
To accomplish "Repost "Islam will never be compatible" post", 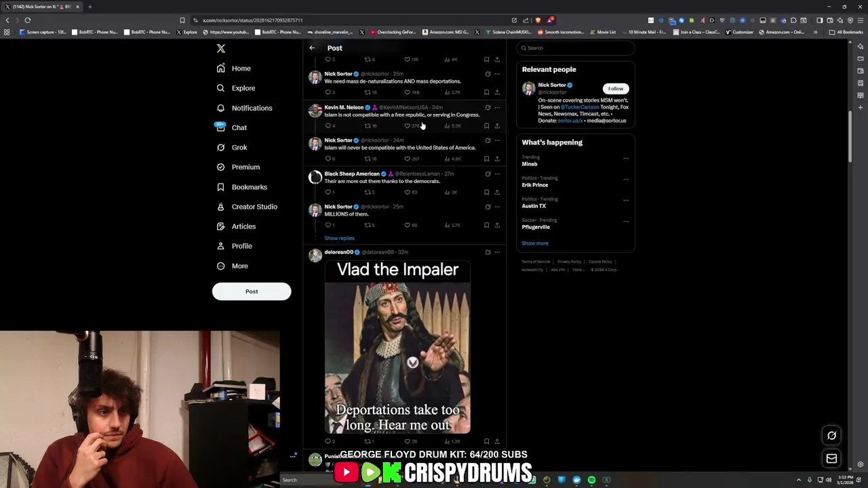I will (x=370, y=159).
